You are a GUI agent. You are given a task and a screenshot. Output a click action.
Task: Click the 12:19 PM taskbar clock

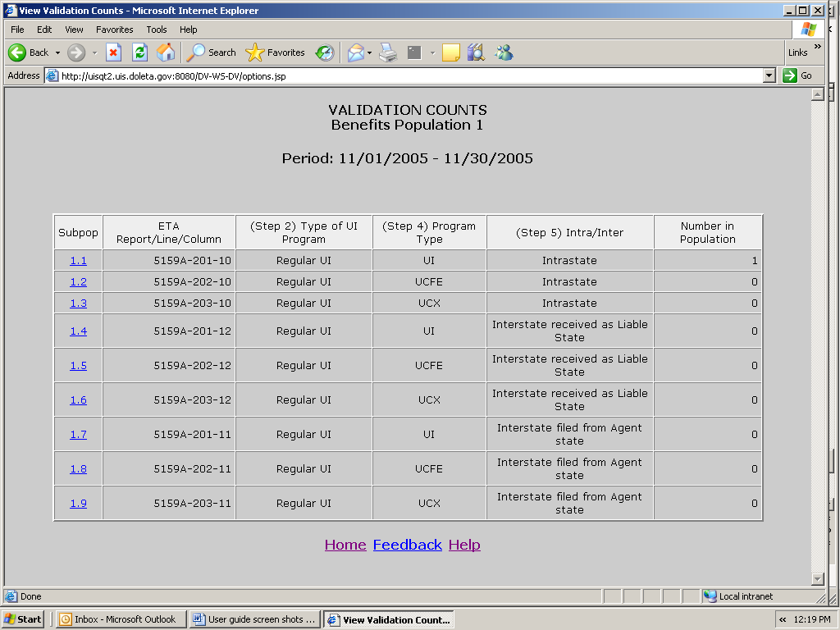[812, 619]
